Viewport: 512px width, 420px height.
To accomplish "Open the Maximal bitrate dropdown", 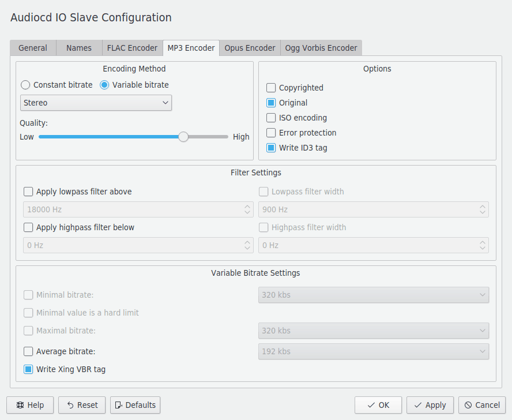I will (374, 331).
